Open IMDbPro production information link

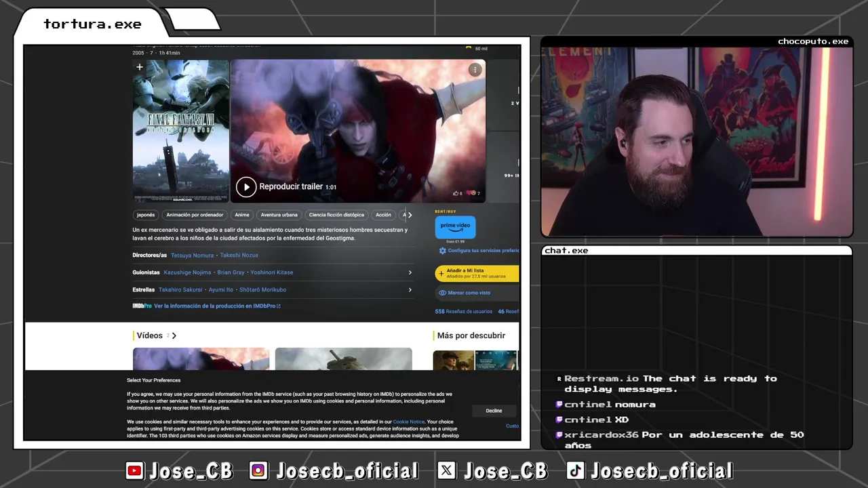[x=217, y=306]
